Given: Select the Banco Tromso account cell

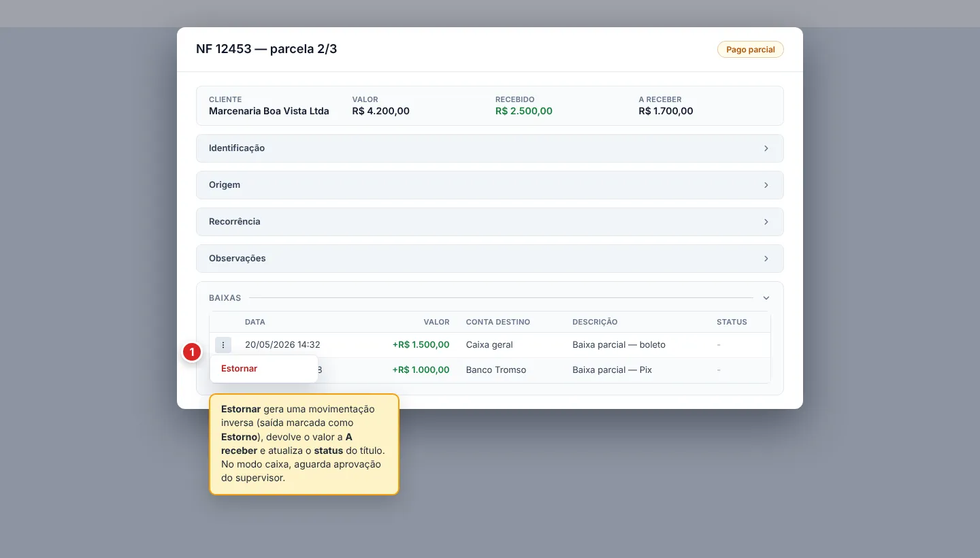Looking at the screenshot, I should (495, 370).
